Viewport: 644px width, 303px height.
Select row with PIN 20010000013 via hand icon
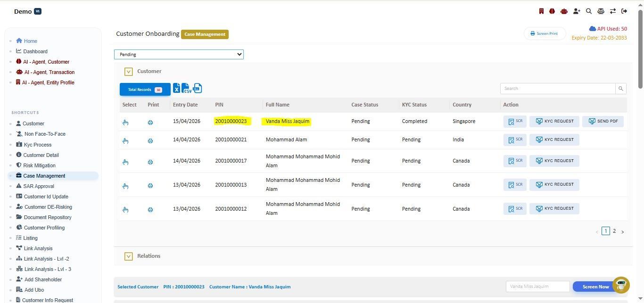pyautogui.click(x=125, y=186)
